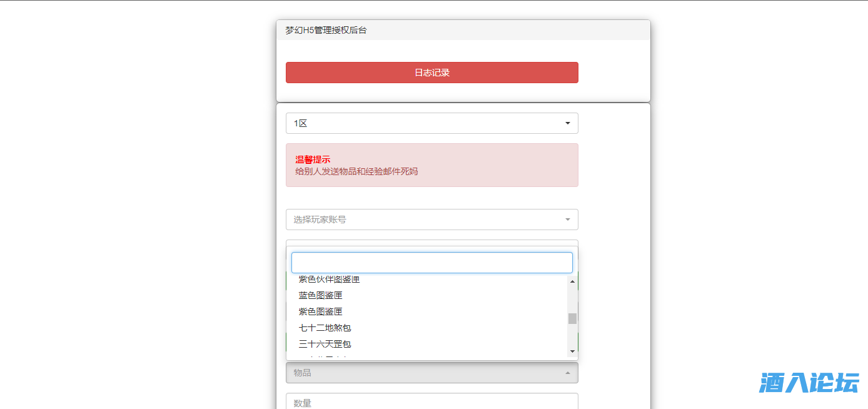Expand the 选择玩家账号 account dropdown
Image resolution: width=868 pixels, height=409 pixels.
(x=425, y=220)
